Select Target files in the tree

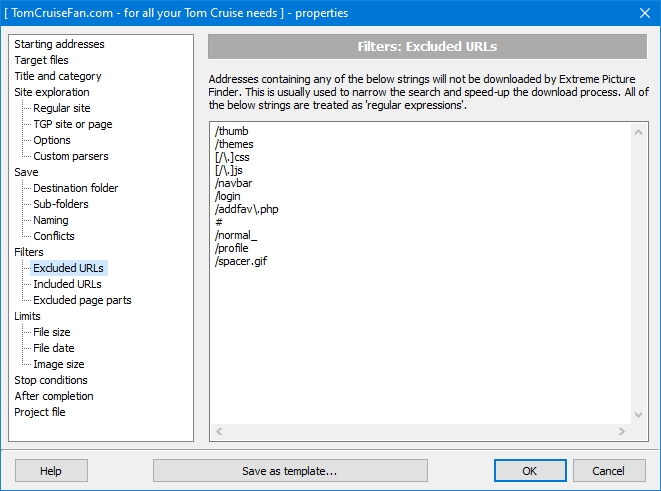(41, 60)
